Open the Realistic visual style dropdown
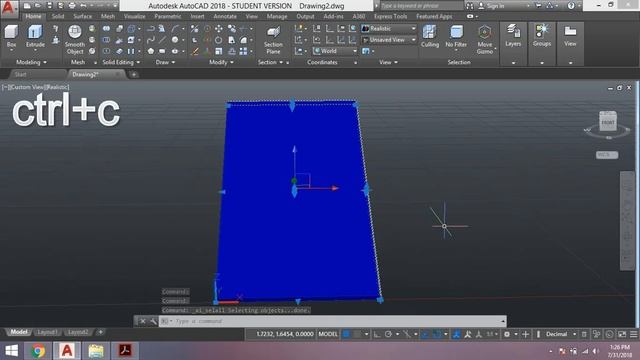 pos(389,29)
